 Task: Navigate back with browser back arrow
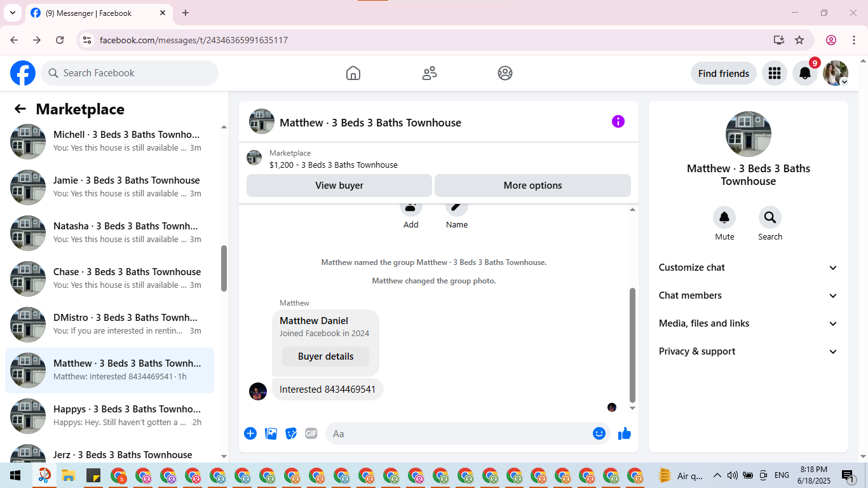point(14,40)
